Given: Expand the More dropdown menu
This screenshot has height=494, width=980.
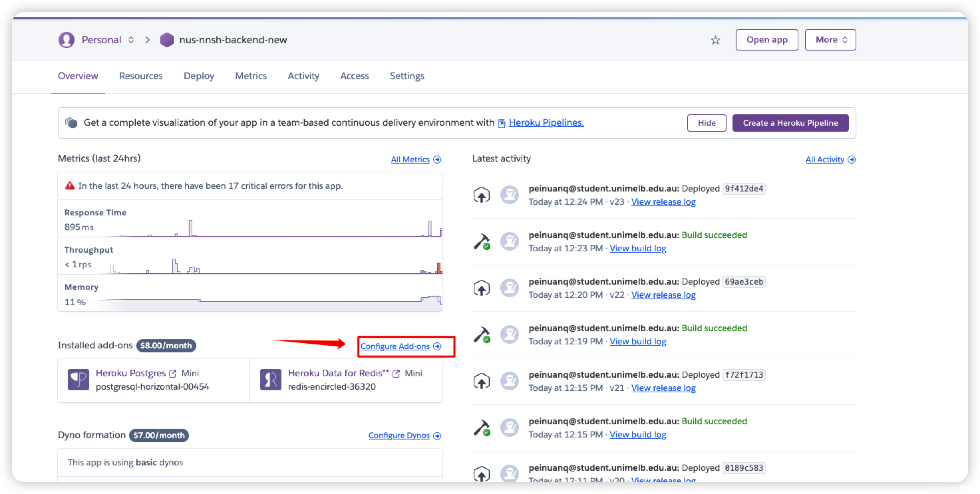Looking at the screenshot, I should click(x=826, y=39).
